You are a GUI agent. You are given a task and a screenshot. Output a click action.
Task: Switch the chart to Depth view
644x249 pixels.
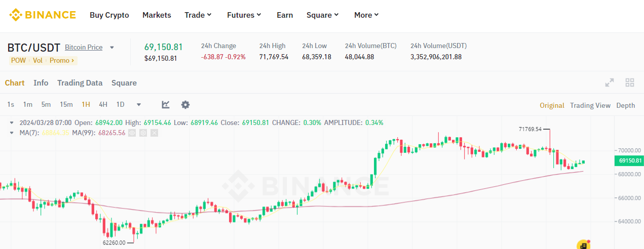(625, 105)
